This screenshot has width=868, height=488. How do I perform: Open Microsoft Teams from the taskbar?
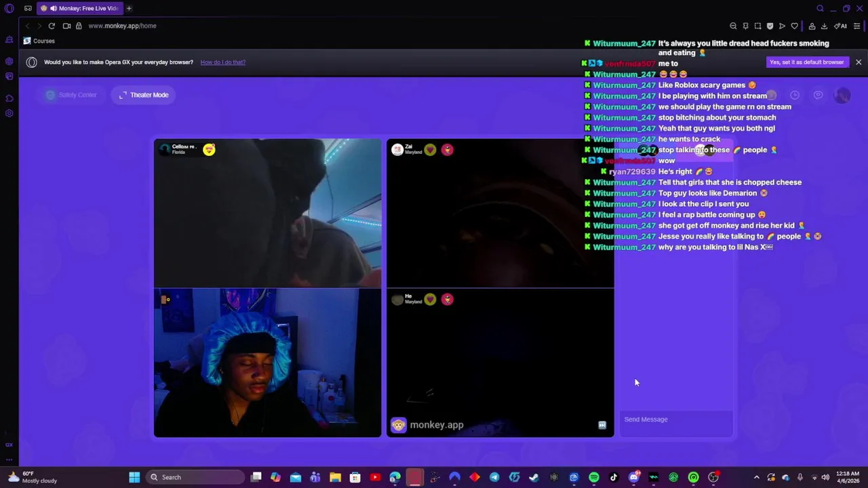[x=315, y=477]
